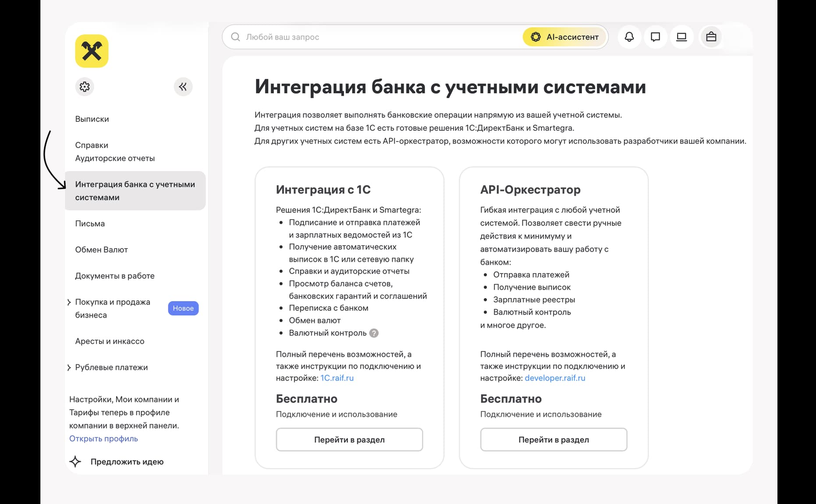Viewport: 816px width, 504px height.
Task: Click Бесплатно label in the 1С card
Action: 306,399
